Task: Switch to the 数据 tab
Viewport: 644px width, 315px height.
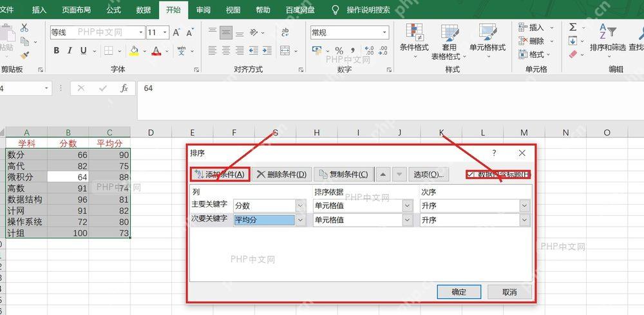Action: pos(144,10)
